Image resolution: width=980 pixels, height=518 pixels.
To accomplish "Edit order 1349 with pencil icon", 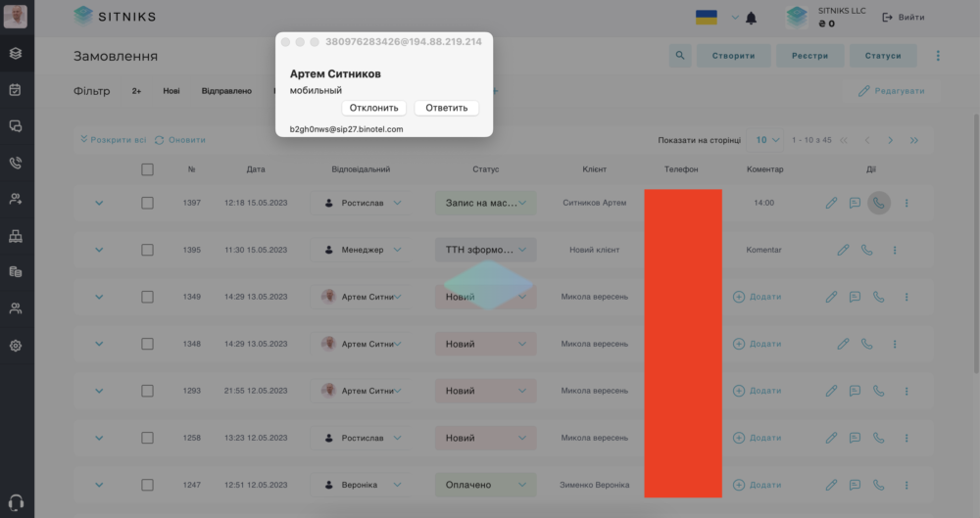I will click(831, 297).
